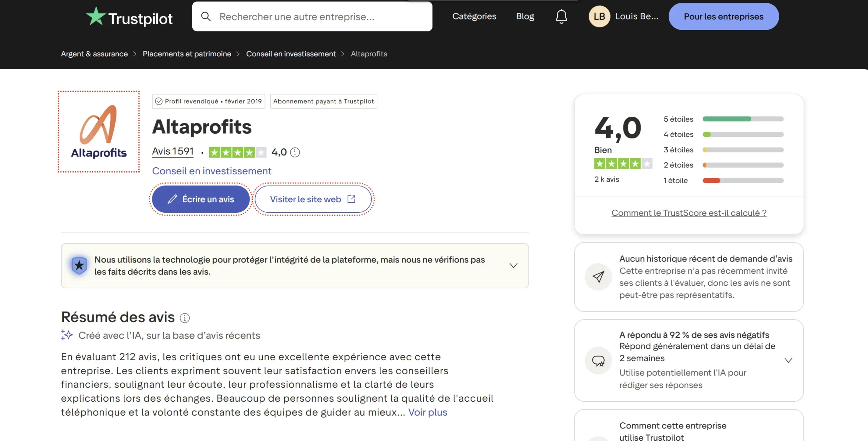Click Écrire un avis button
Screen dimensions: 868x441
click(201, 199)
